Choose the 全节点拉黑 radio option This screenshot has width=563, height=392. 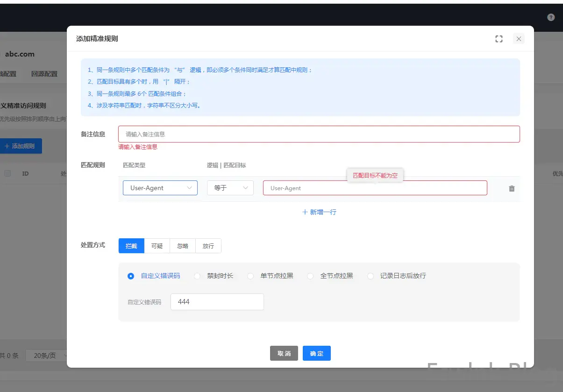(310, 276)
